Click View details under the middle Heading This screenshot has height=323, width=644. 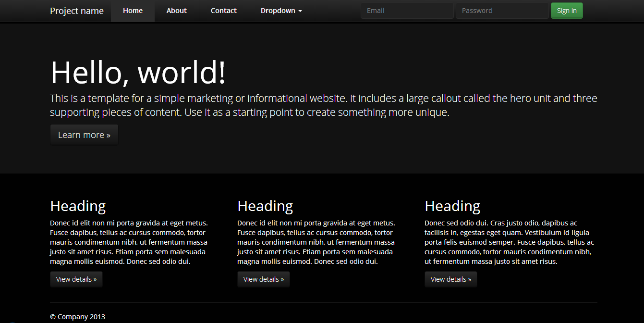point(263,279)
